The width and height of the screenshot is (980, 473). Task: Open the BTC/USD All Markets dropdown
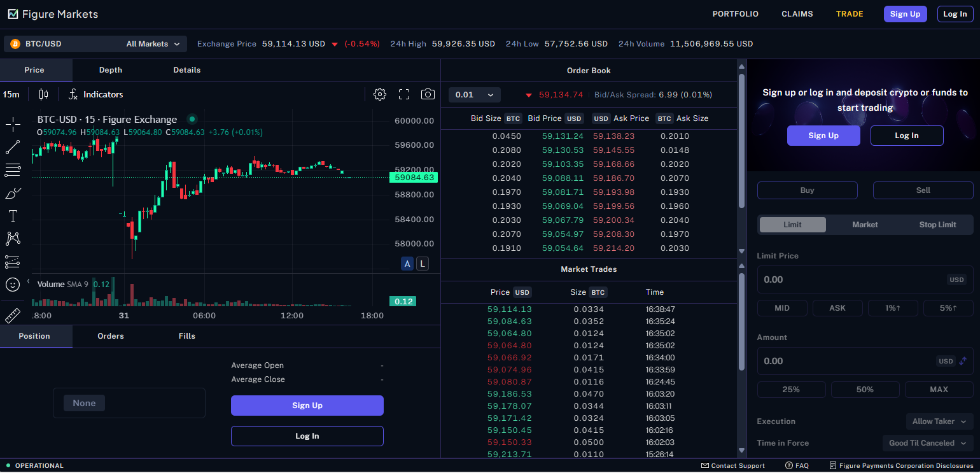(95, 44)
